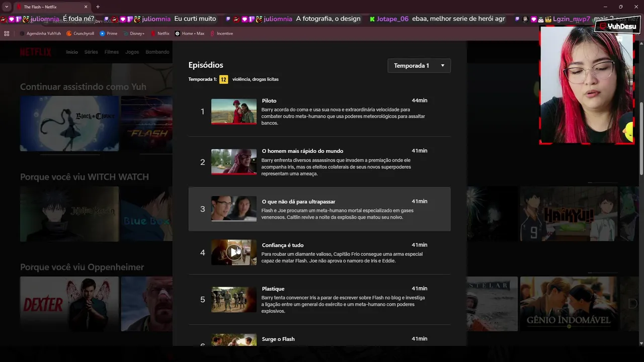Select the title O que não dá para ultrapassar

298,202
